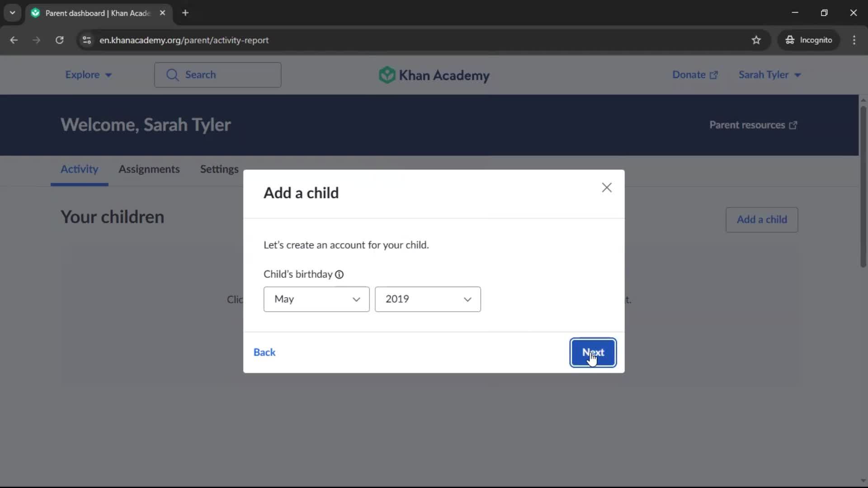
Task: Reload the page
Action: [x=59, y=40]
